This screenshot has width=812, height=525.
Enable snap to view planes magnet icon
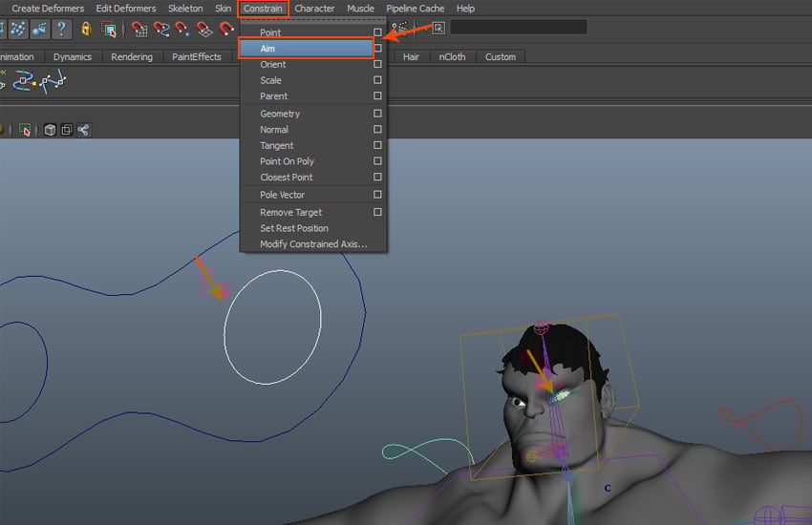(x=204, y=30)
